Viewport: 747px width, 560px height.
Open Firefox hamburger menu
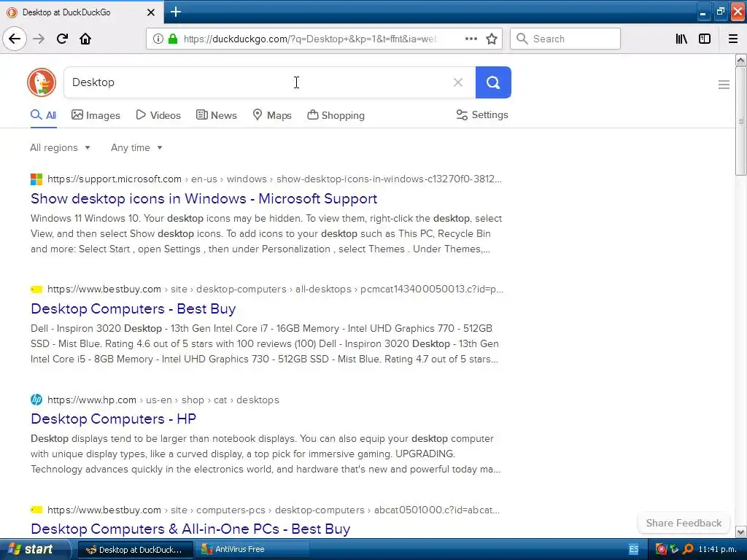coord(733,39)
